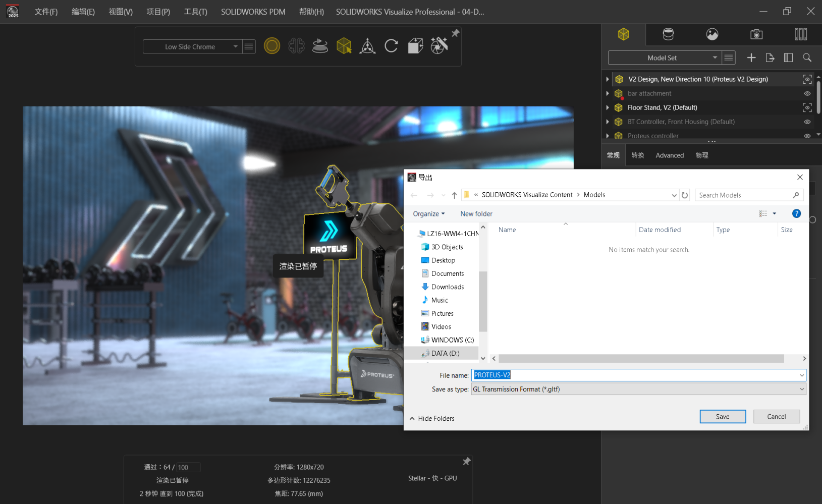
Task: Toggle visibility eye for Proteus controller
Action: [x=807, y=136]
